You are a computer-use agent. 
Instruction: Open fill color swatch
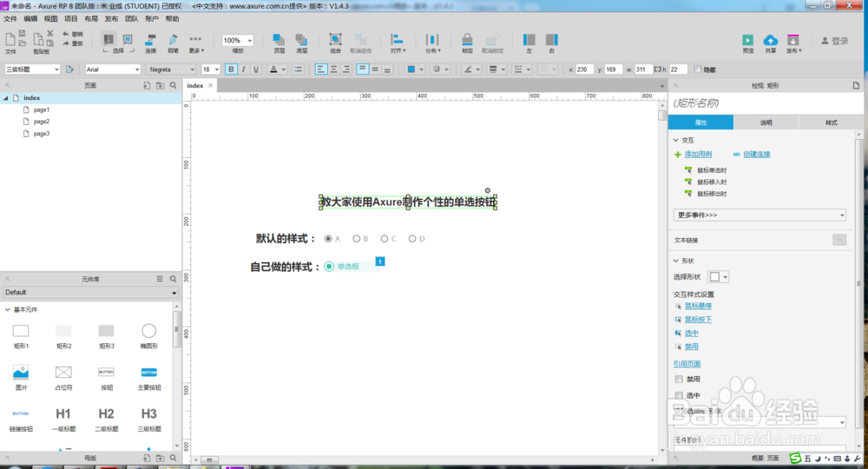(415, 69)
